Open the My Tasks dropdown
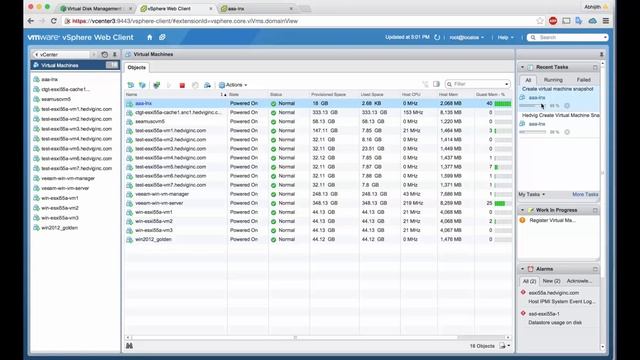640x360 pixels. [x=532, y=195]
